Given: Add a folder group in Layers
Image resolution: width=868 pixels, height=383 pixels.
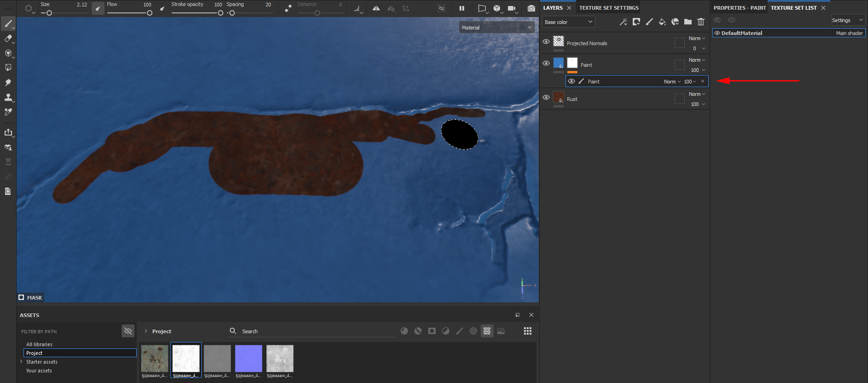Looking at the screenshot, I should coord(687,22).
